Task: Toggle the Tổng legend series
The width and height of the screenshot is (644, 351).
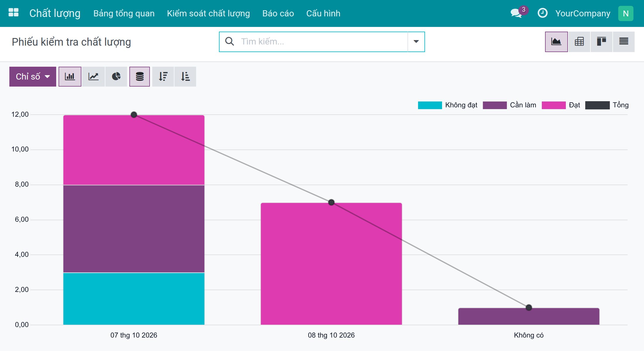Action: click(607, 105)
